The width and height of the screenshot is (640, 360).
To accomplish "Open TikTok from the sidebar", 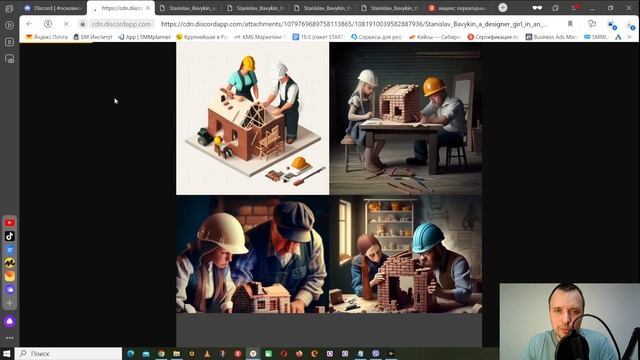I will pyautogui.click(x=10, y=236).
